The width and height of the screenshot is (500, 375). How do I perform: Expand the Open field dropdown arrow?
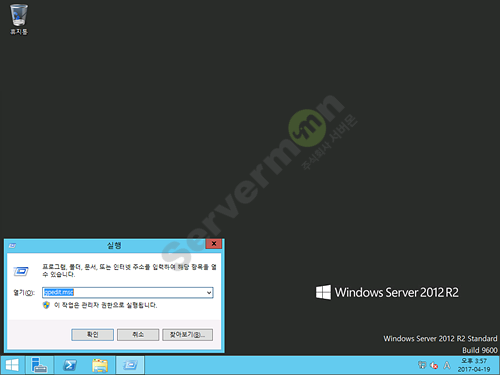[x=209, y=293]
